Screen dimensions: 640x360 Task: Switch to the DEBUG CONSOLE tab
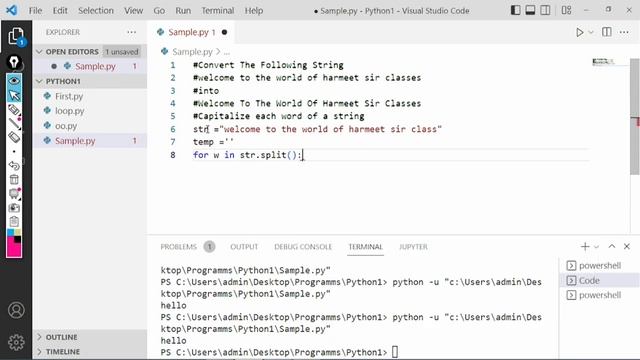coord(303,247)
